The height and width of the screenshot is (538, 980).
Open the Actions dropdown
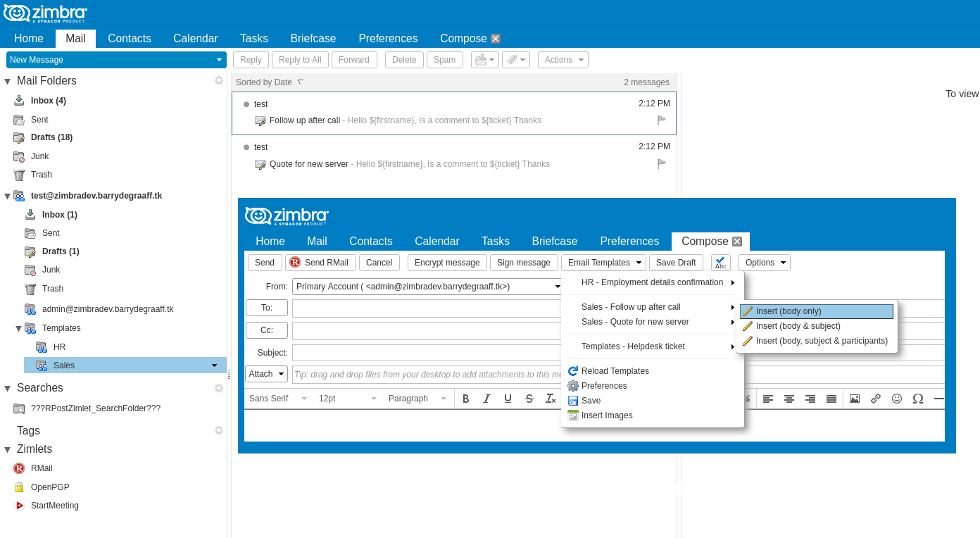[563, 60]
